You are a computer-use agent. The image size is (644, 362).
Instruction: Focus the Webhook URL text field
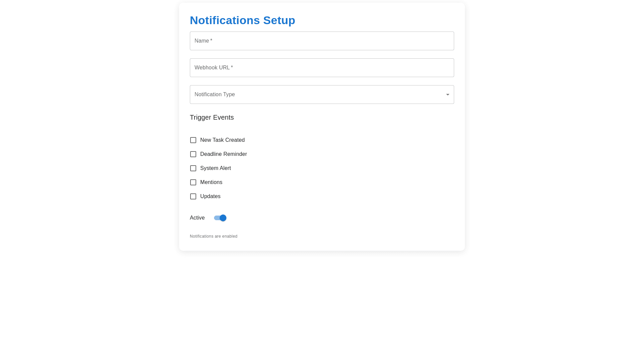coord(322,68)
